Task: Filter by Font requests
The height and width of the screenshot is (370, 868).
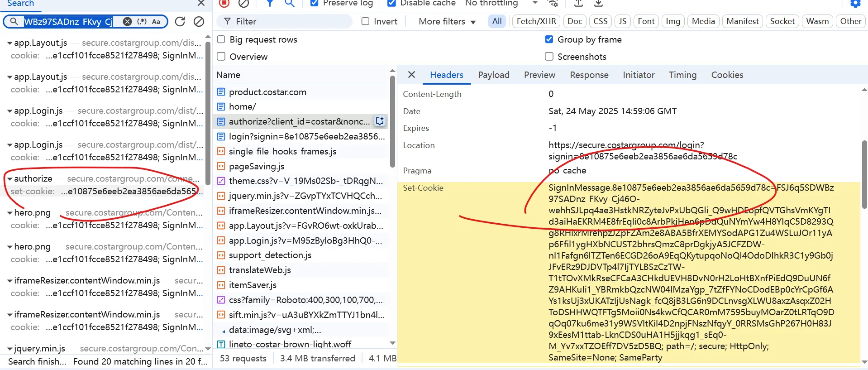Action: click(x=646, y=21)
